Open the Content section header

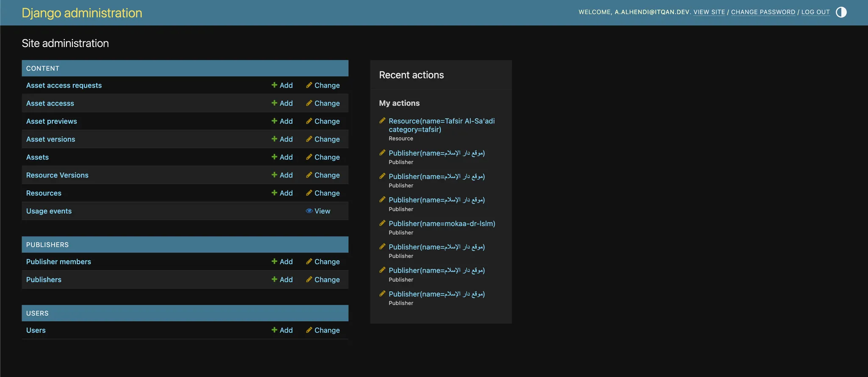(x=43, y=68)
